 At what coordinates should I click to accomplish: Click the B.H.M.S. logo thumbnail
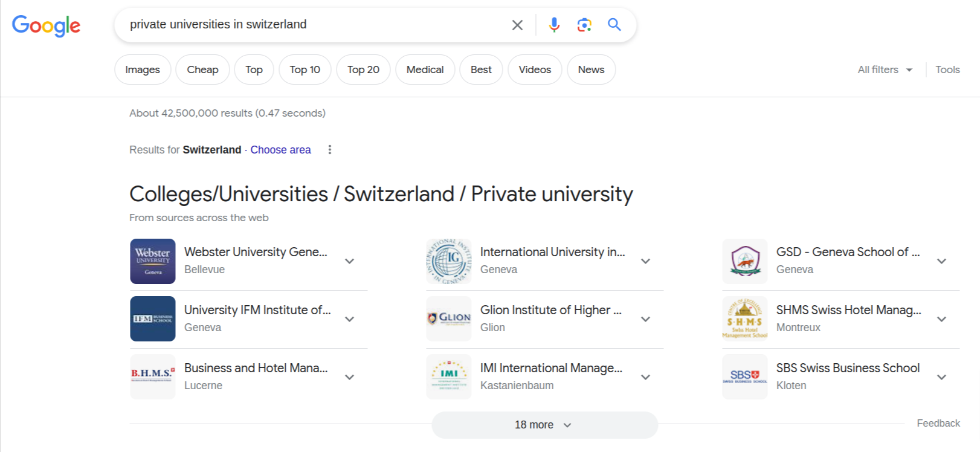pyautogui.click(x=153, y=377)
